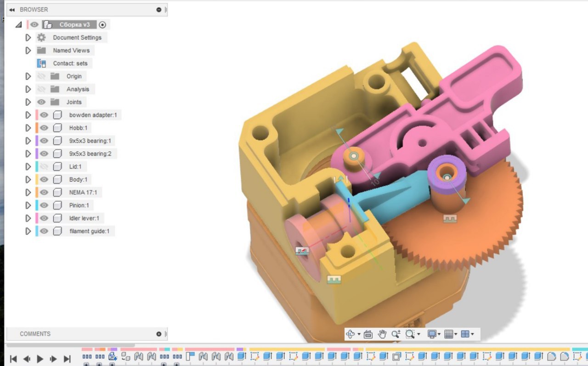Collapse the Сборка v3 root node
The width and height of the screenshot is (588, 366).
point(19,25)
